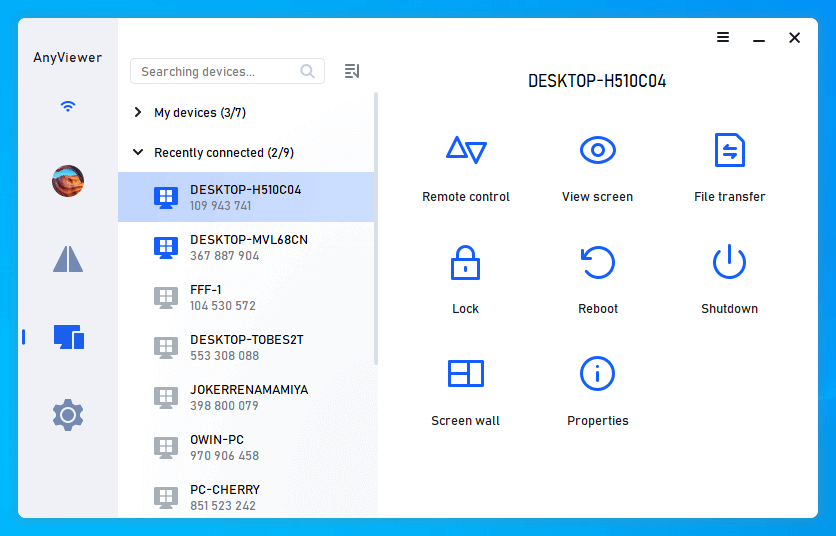836x536 pixels.
Task: Close the AnyViewer window
Action: (794, 38)
